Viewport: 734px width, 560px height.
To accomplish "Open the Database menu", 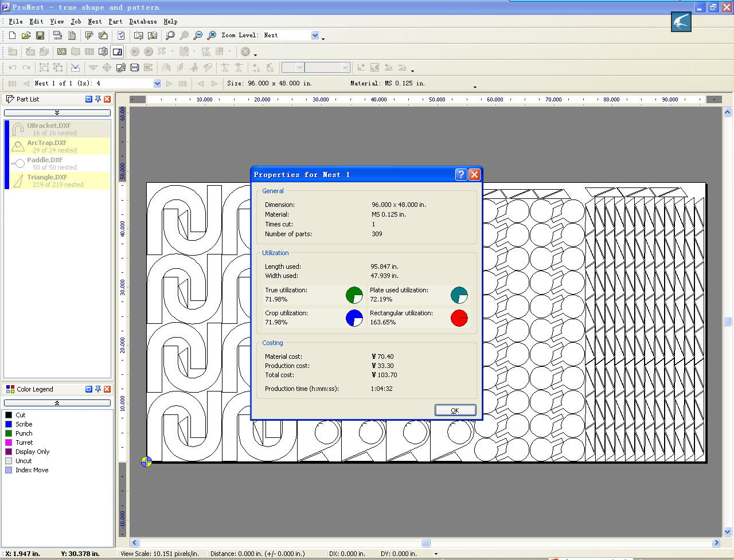I will click(x=143, y=21).
